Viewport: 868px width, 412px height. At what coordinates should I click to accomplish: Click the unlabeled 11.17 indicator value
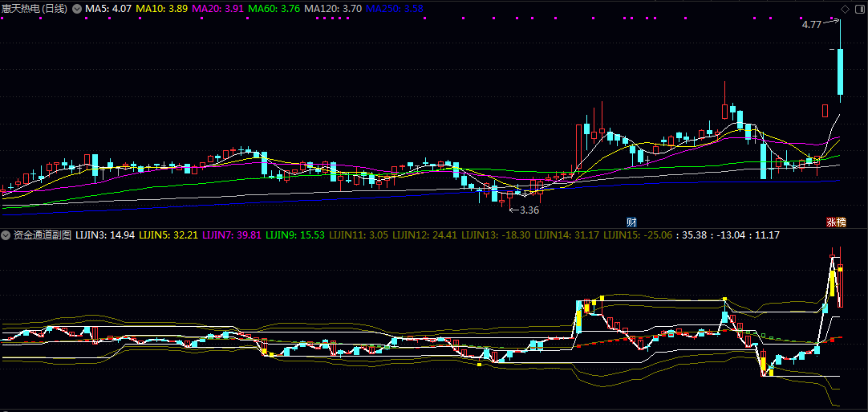(x=767, y=235)
